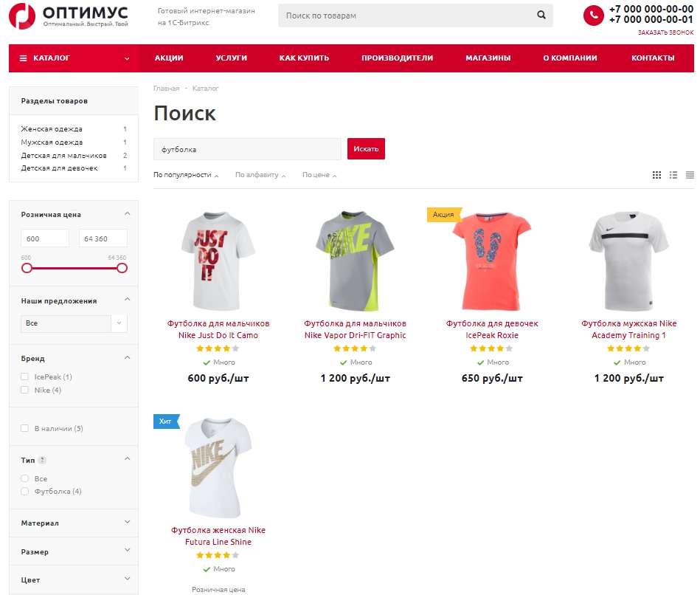700x595 pixels.
Task: Sort by По алфавиту
Action: (x=260, y=175)
